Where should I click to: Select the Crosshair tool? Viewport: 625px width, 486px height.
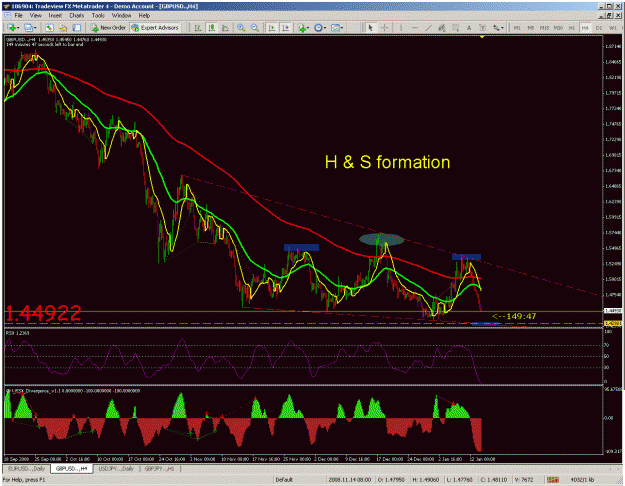[x=384, y=28]
